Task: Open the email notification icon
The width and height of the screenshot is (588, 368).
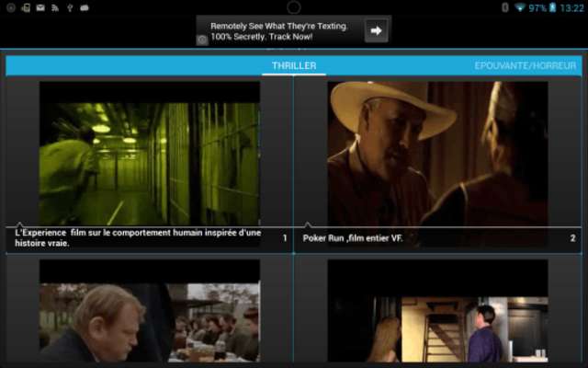Action: [x=40, y=7]
